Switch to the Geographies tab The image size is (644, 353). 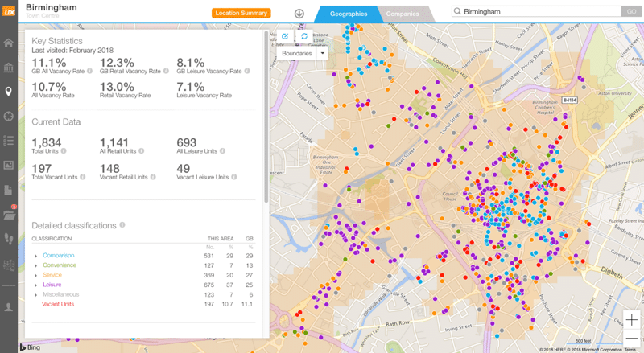[349, 14]
